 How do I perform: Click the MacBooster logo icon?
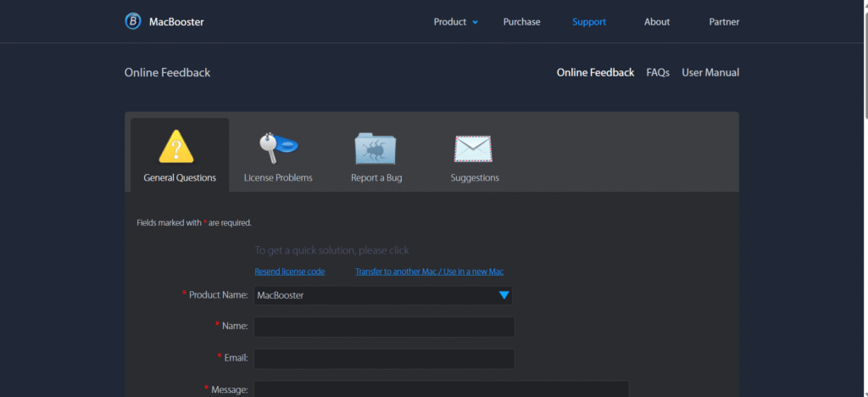[133, 21]
